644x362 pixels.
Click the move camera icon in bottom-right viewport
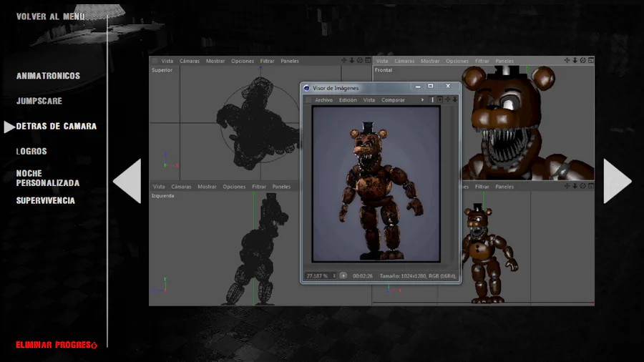point(567,186)
